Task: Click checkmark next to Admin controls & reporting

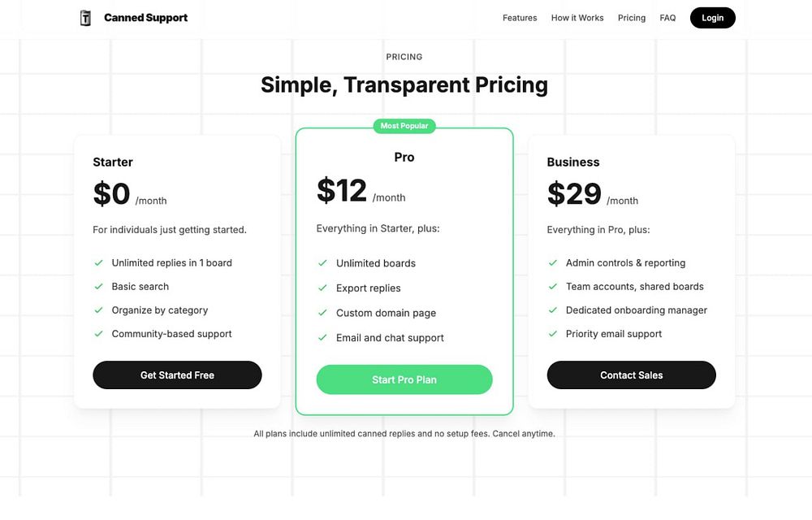Action: 553,262
